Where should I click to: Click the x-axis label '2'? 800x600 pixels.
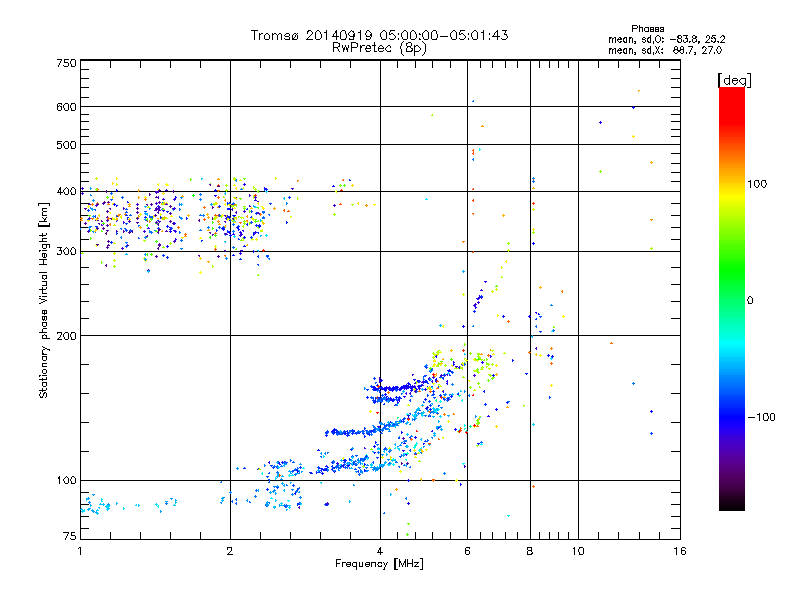[x=230, y=551]
